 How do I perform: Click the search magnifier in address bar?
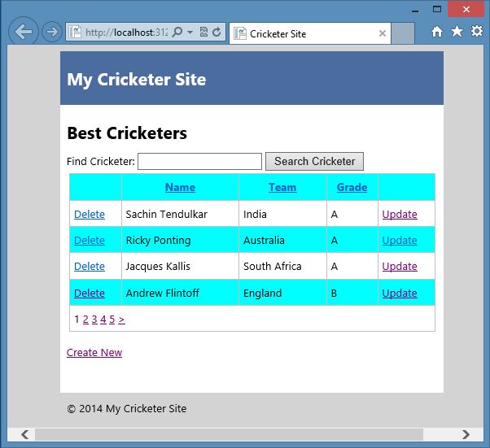[x=177, y=32]
